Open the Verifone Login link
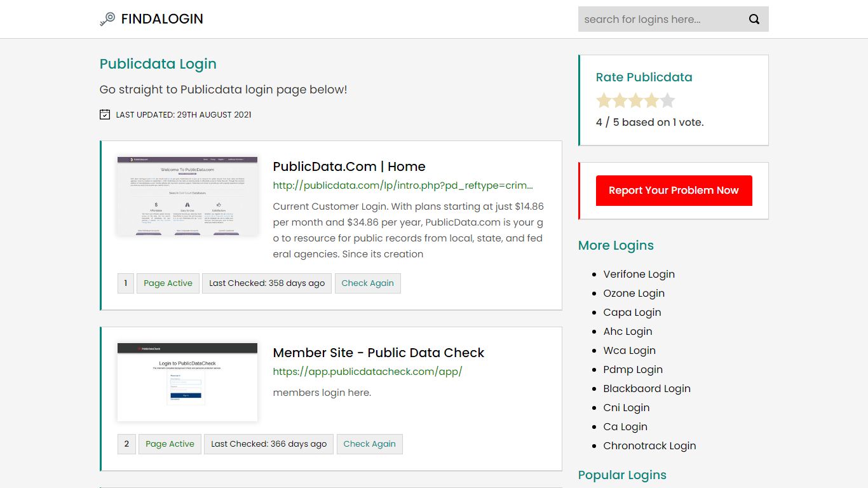This screenshot has width=868, height=488. point(639,274)
